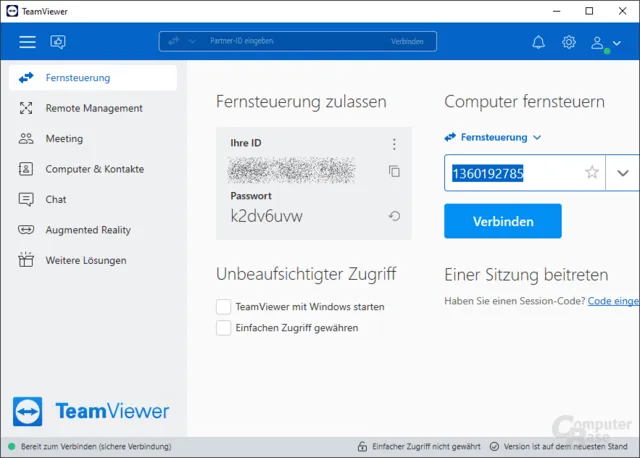
Task: Expand the partner ID history dropdown arrow
Action: point(623,172)
